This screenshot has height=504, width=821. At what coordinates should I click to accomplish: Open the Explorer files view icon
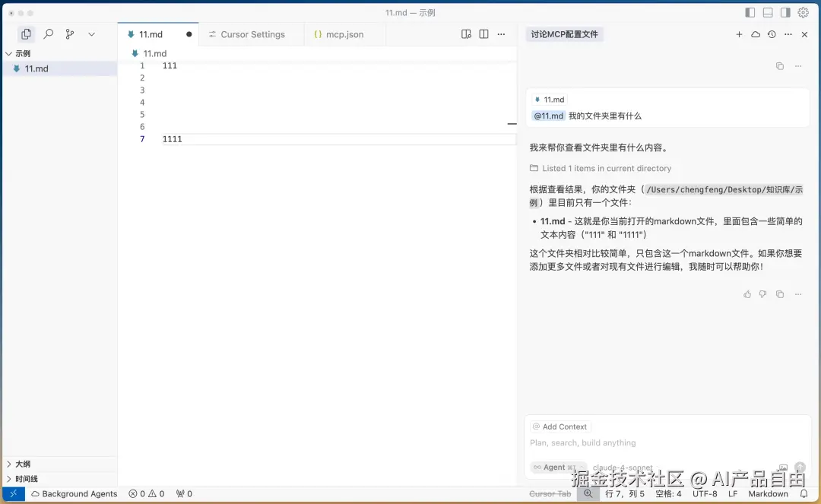click(x=26, y=34)
